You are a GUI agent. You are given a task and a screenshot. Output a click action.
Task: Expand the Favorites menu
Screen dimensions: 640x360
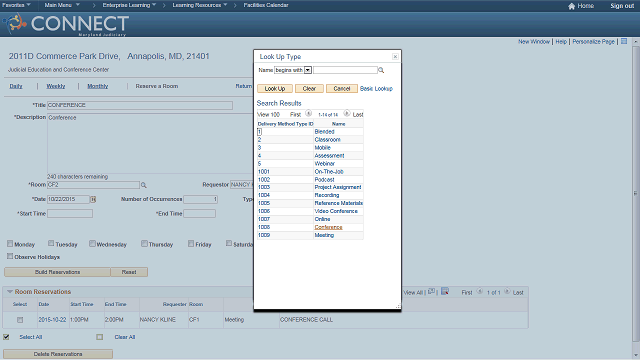(16, 5)
